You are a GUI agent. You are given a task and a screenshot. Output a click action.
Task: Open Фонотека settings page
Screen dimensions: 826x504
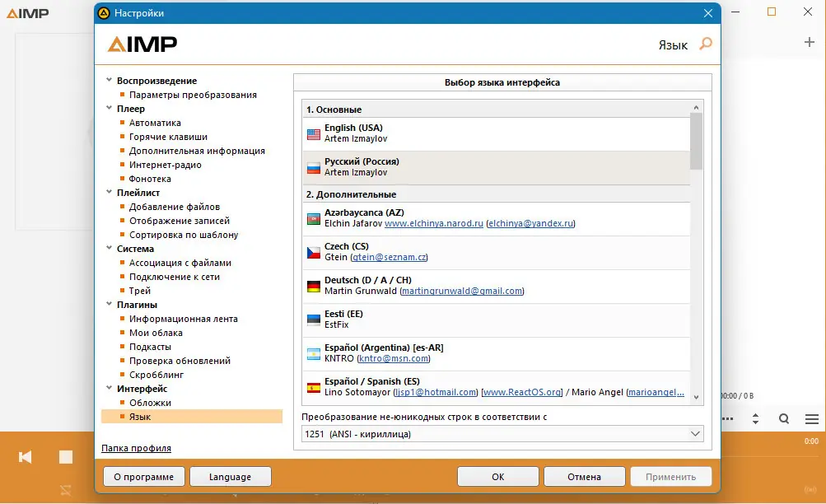tap(150, 179)
